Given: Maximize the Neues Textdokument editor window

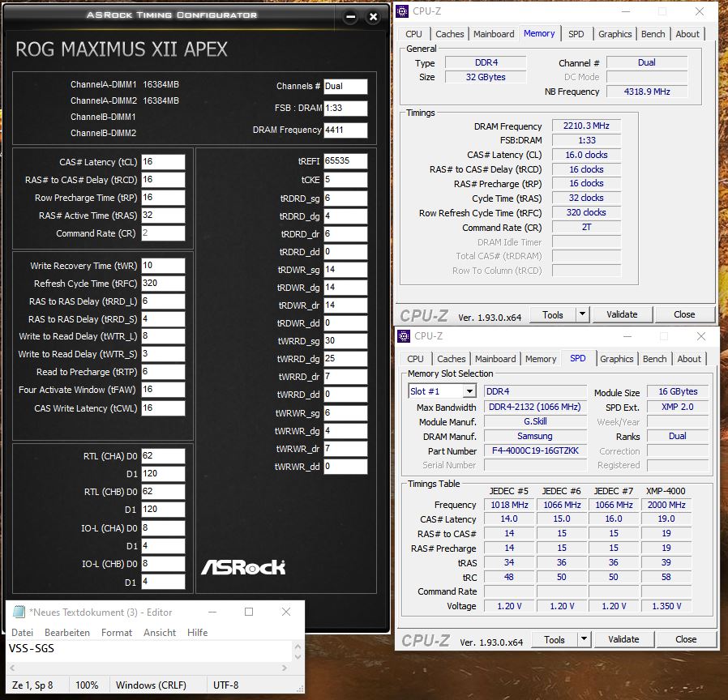Looking at the screenshot, I should tap(249, 612).
